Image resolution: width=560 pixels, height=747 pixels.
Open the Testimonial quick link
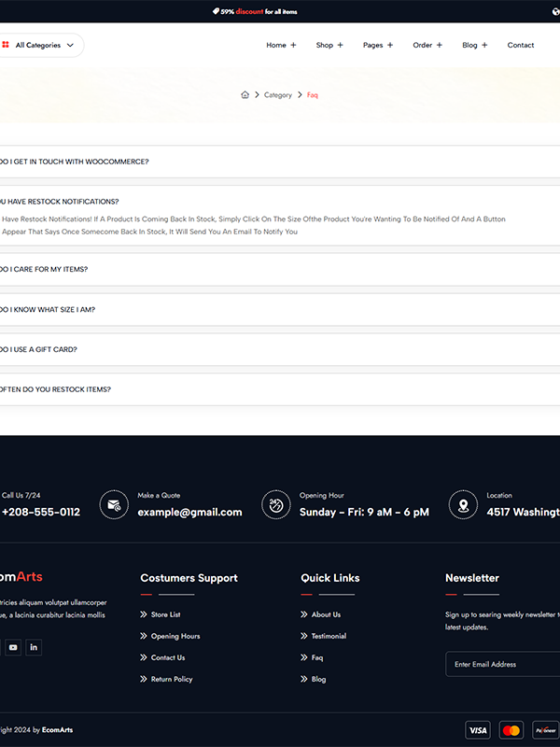pyautogui.click(x=329, y=636)
